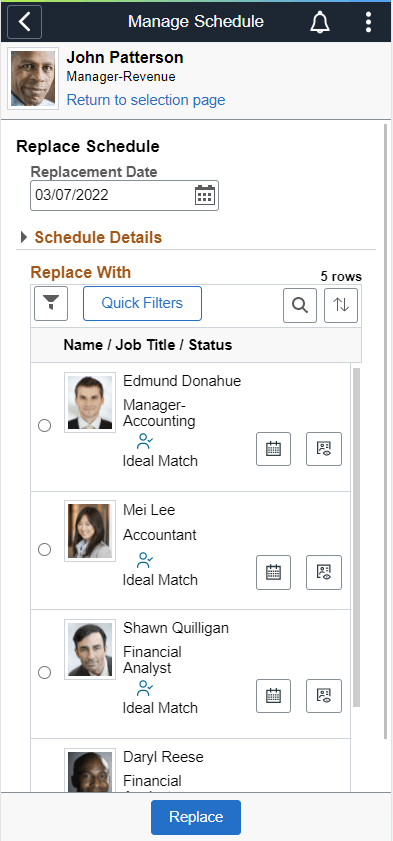Click Edmund Donahue's Ideal Match person icon
The image size is (393, 841).
coord(145,441)
